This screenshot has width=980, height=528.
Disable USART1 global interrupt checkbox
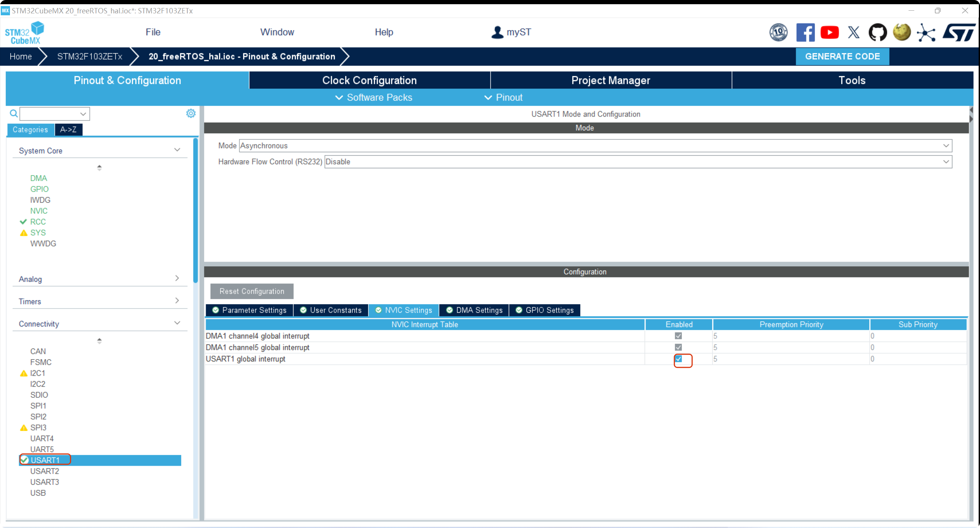pos(678,359)
